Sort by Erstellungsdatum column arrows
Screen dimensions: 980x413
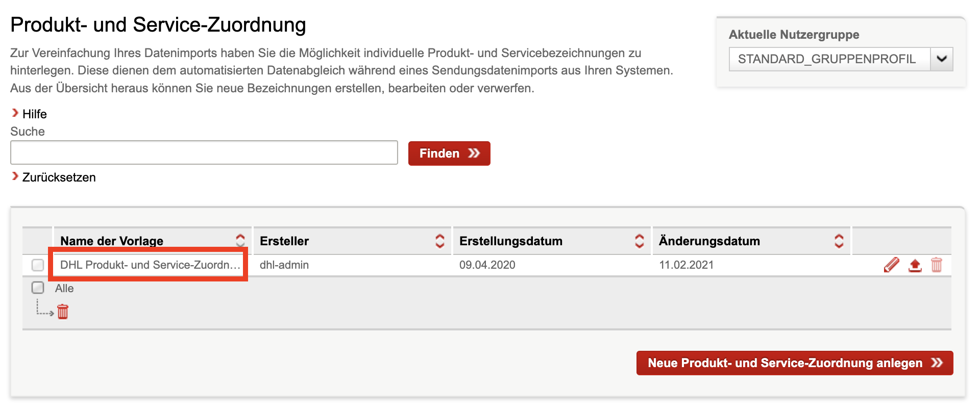tap(640, 241)
